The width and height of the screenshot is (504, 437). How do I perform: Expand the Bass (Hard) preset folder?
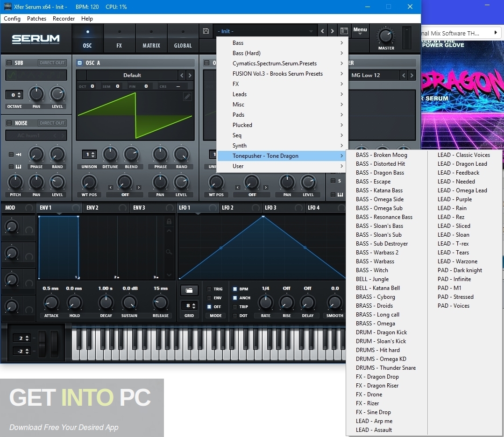[281, 53]
